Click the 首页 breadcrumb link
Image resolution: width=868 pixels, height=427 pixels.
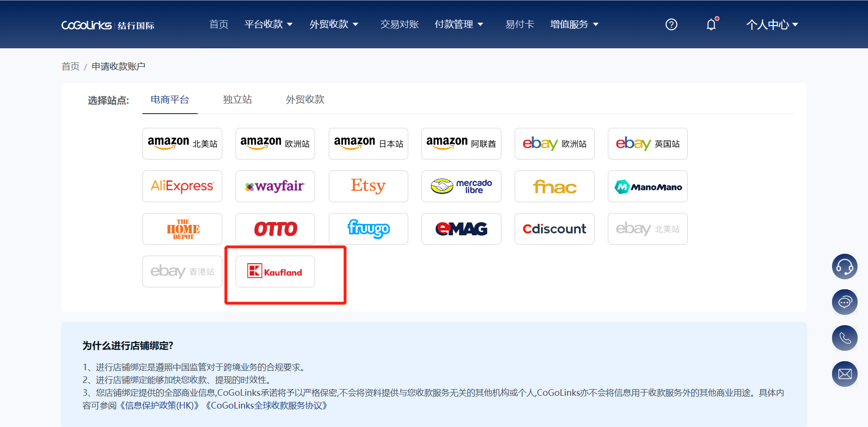pos(70,66)
